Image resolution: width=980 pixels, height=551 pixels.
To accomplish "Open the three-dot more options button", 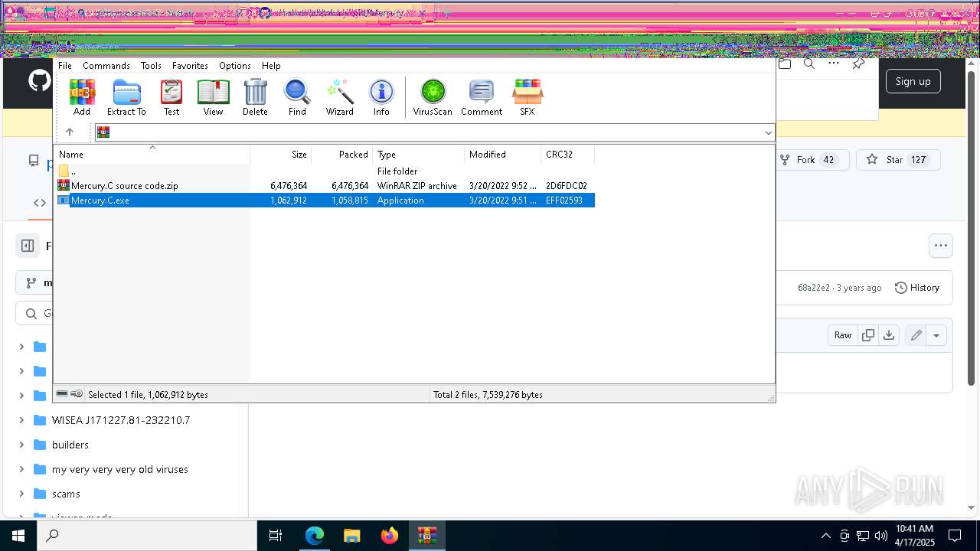I will [x=941, y=246].
